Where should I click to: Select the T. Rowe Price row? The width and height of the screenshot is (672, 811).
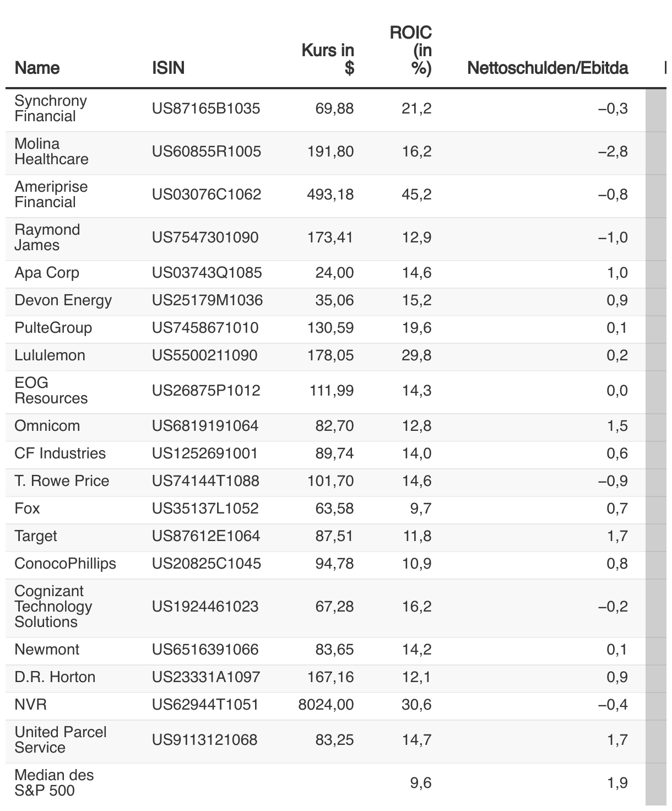pos(325,482)
